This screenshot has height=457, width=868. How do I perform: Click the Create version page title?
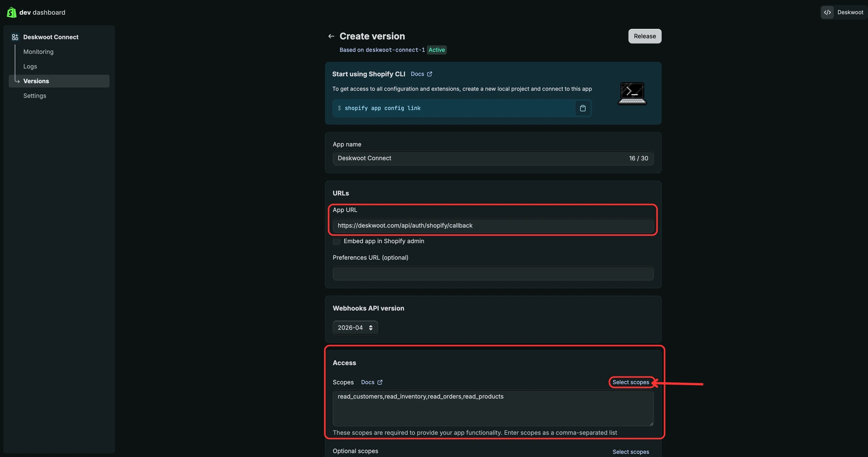tap(372, 36)
